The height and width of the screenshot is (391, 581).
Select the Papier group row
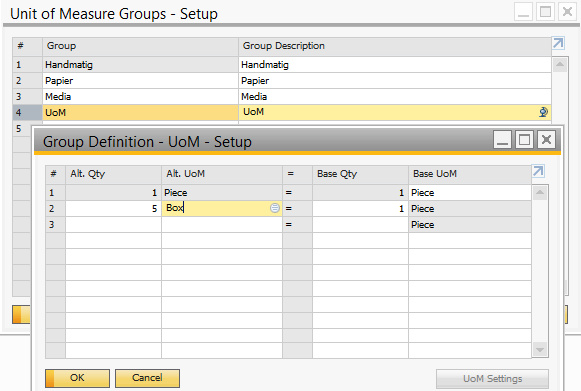pos(282,81)
